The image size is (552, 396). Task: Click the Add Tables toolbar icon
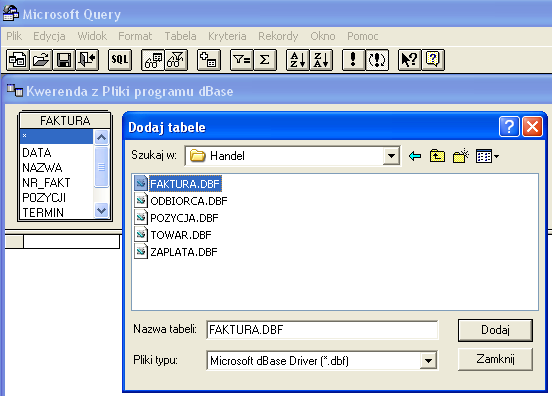tap(209, 60)
